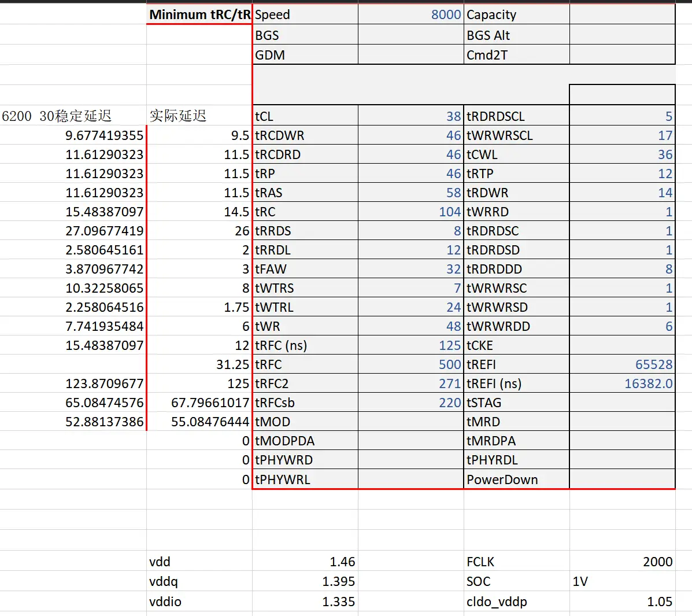Click the tWTRS value 7
692x616 pixels.
[411, 288]
